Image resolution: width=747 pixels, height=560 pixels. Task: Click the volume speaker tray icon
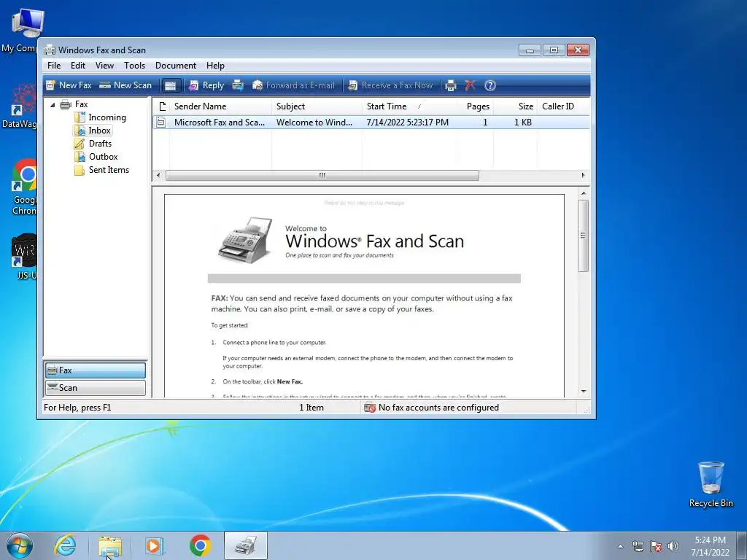673,546
